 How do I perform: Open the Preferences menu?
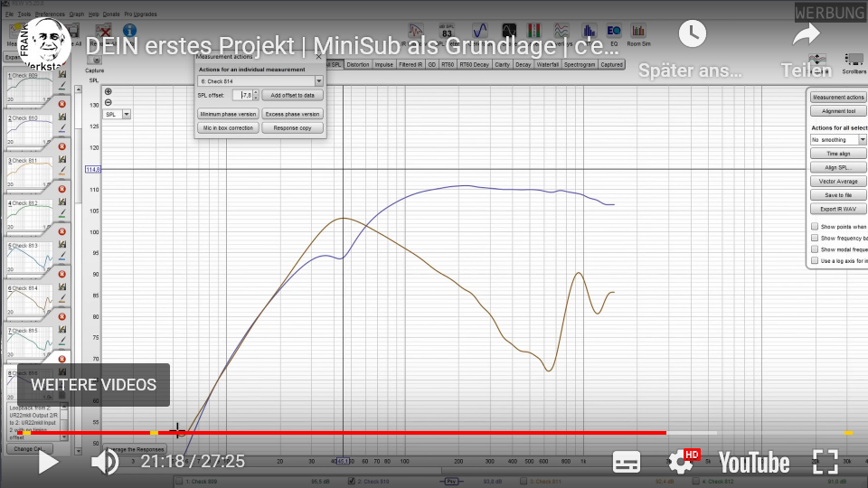50,14
